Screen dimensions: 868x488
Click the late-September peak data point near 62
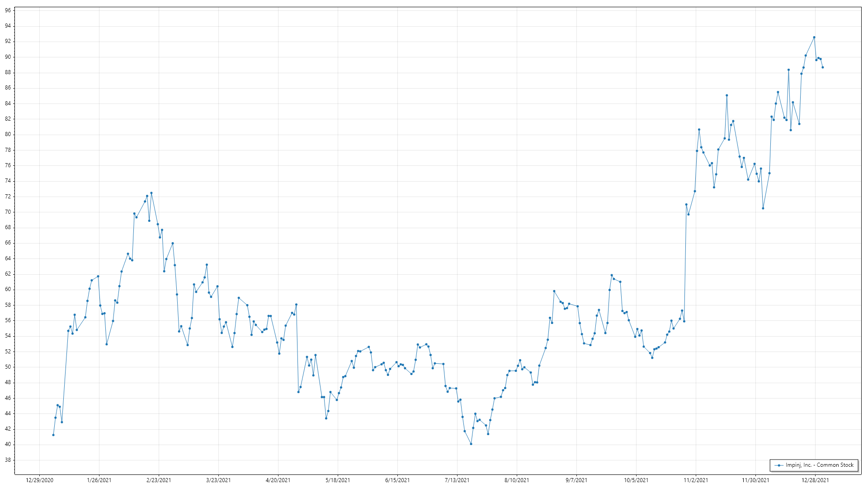(x=612, y=275)
